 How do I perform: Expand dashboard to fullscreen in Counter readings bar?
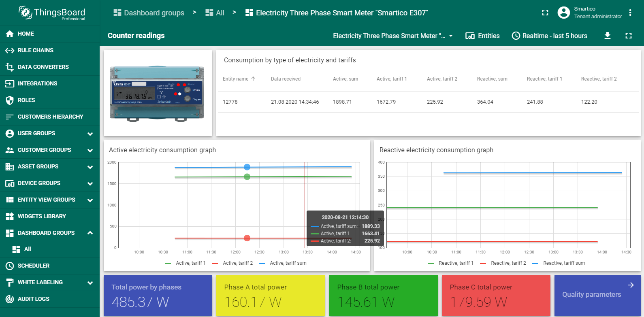pos(628,36)
